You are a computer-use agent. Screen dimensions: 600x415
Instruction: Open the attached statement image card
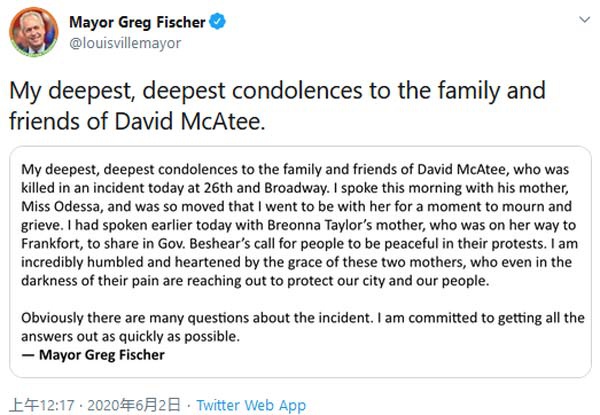pos(300,262)
